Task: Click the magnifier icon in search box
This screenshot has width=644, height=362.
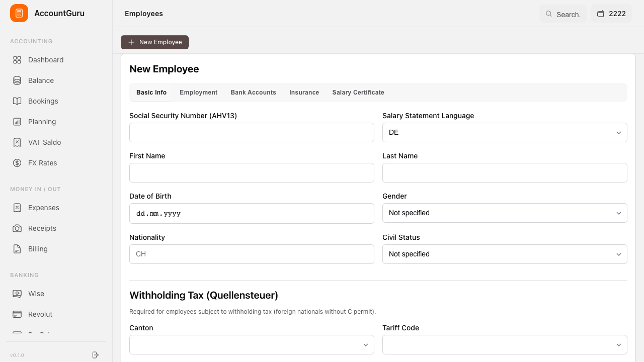Action: click(549, 14)
